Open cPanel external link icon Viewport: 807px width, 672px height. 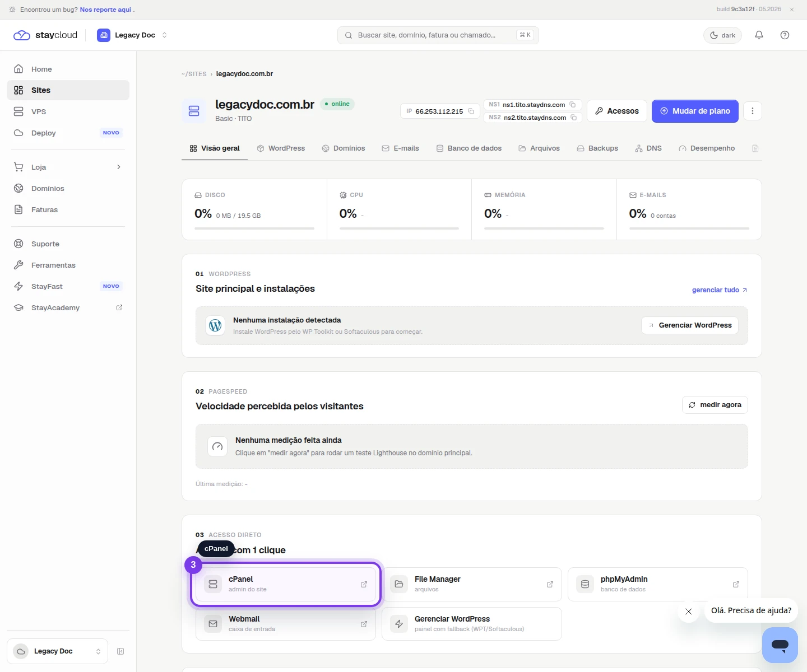pos(364,584)
